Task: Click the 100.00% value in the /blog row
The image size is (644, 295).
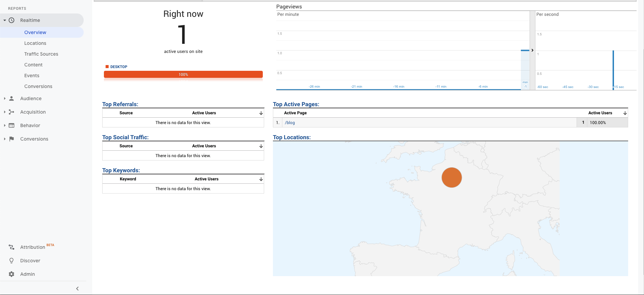Action: coord(598,123)
